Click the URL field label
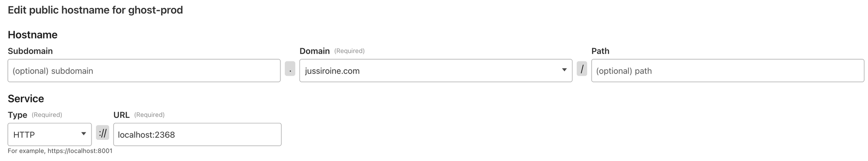This screenshot has height=161, width=868. pos(122,115)
